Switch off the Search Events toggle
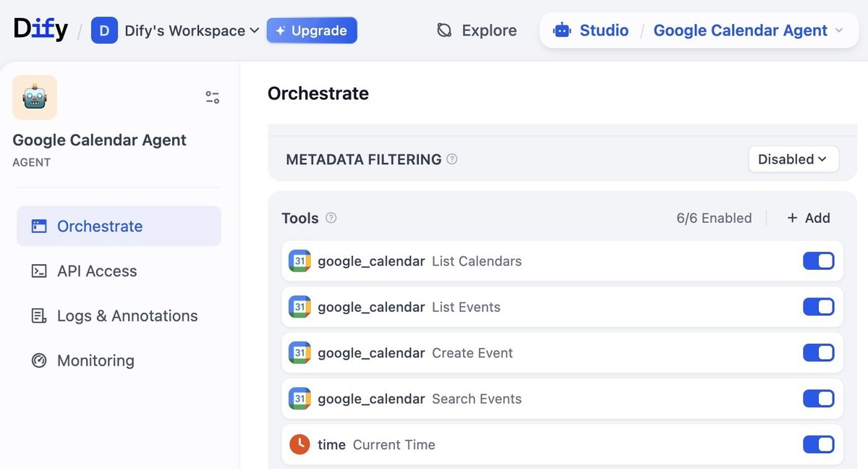868x469 pixels. pos(818,399)
